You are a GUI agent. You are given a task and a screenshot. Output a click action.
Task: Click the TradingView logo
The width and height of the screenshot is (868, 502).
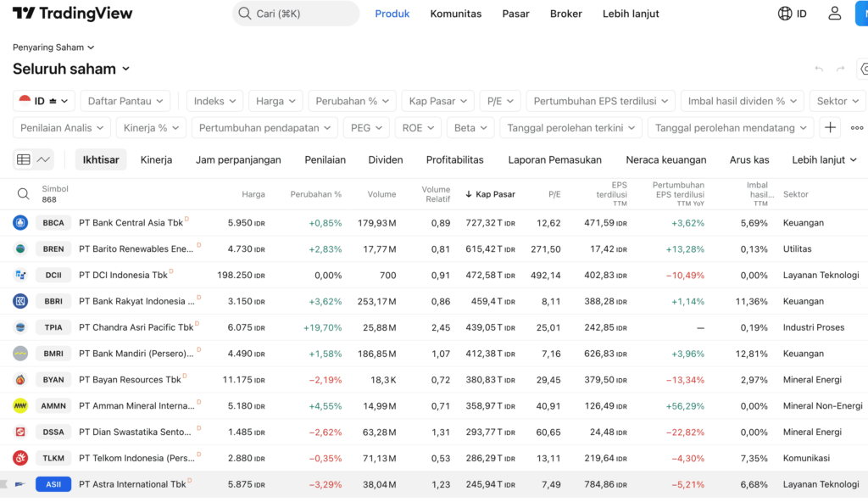point(73,14)
